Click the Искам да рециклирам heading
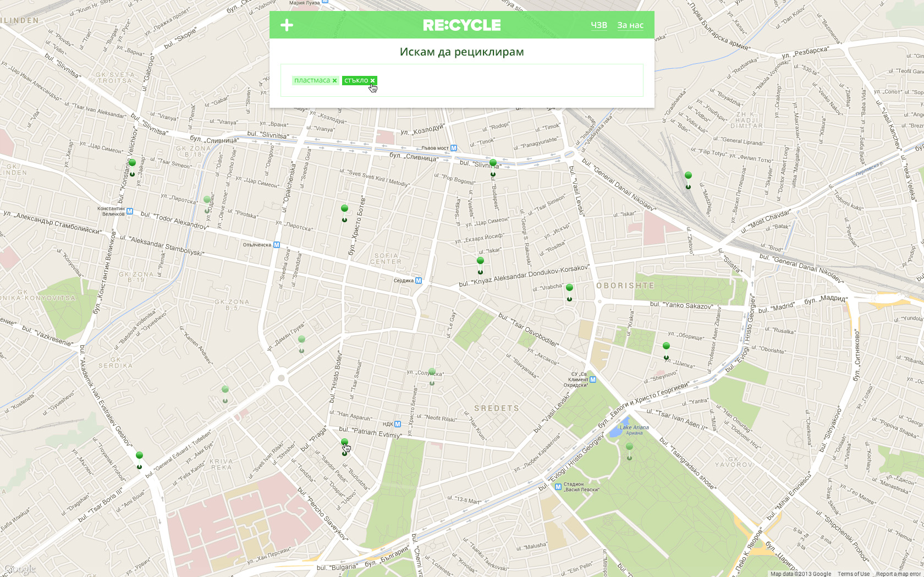The width and height of the screenshot is (924, 577). click(x=462, y=52)
